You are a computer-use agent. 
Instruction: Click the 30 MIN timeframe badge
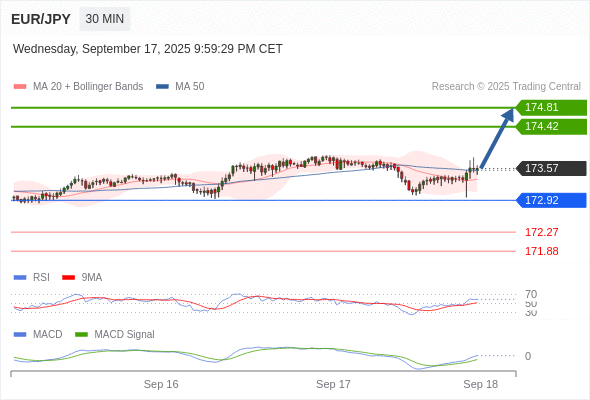pos(105,19)
